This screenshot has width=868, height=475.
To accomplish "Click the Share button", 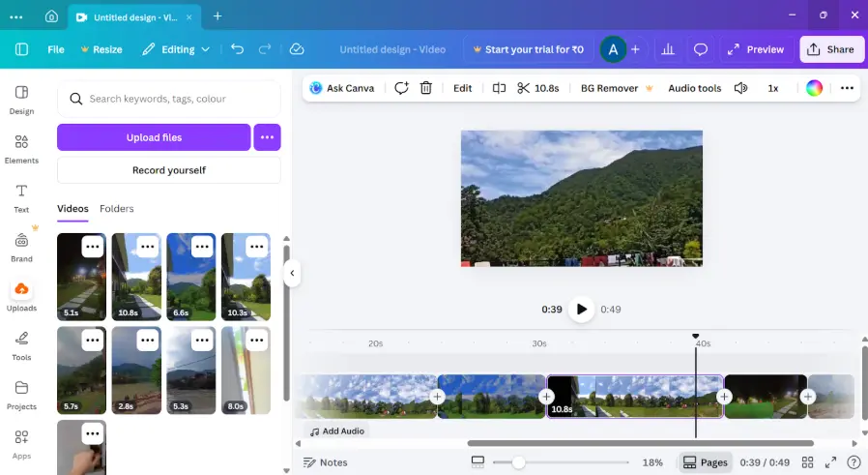I will click(x=831, y=49).
